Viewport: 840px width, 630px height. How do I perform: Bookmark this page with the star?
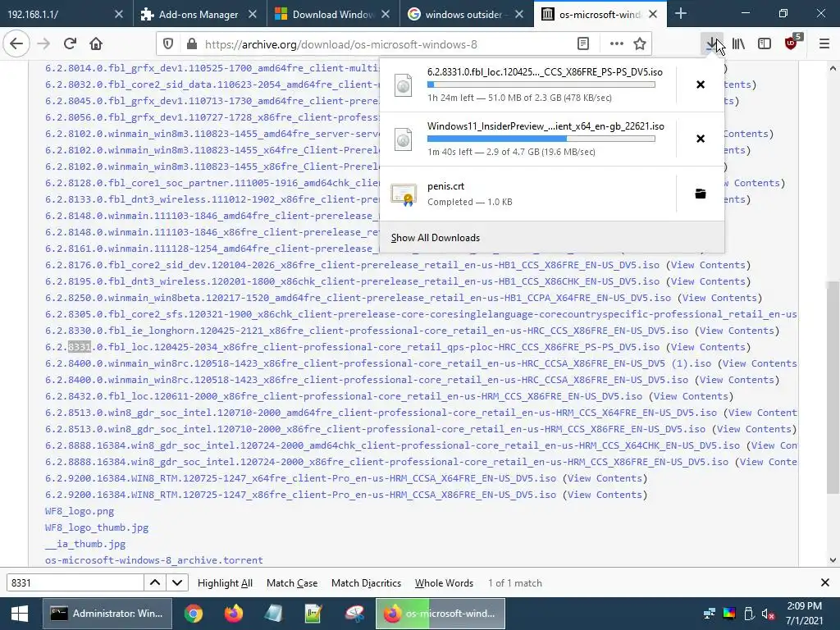click(640, 44)
